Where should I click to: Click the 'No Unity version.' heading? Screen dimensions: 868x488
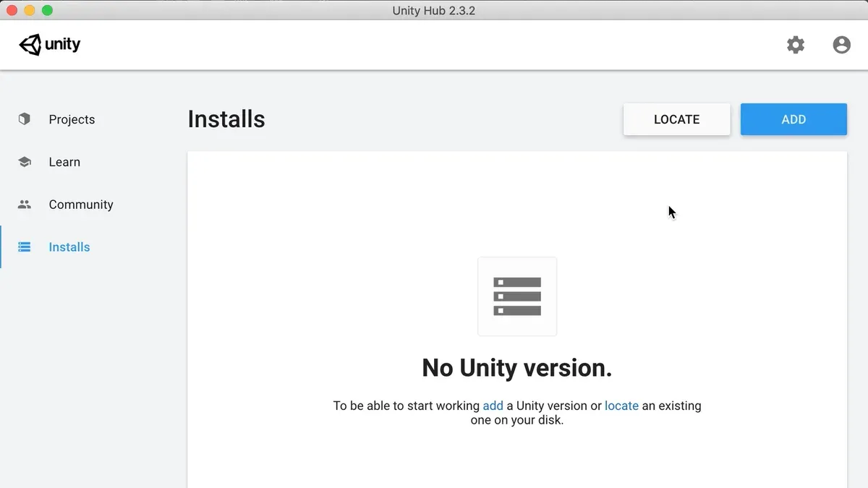(x=517, y=368)
